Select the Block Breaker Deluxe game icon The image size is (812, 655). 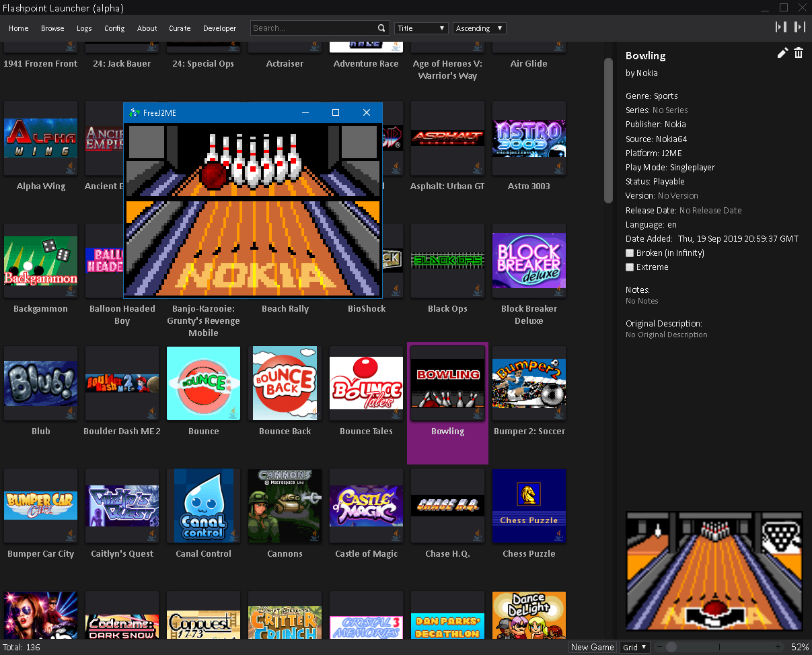point(529,261)
